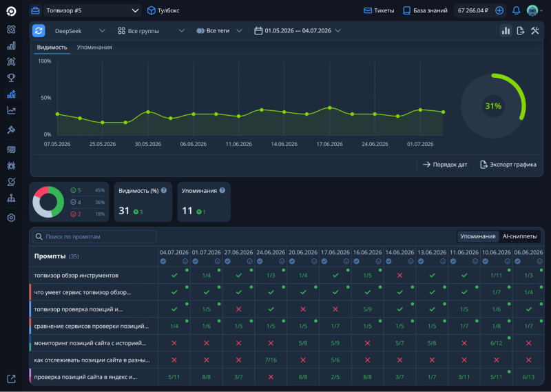
Task: Click 6/12 cell in мониторинг позиций row
Action: [496, 343]
